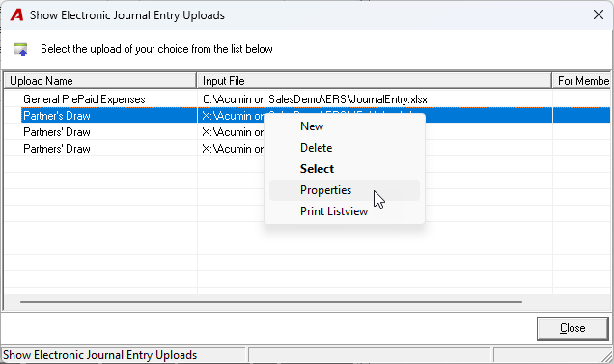Click the Acumin logo icon in title bar
Image resolution: width=614 pixels, height=364 pixels.
click(16, 15)
